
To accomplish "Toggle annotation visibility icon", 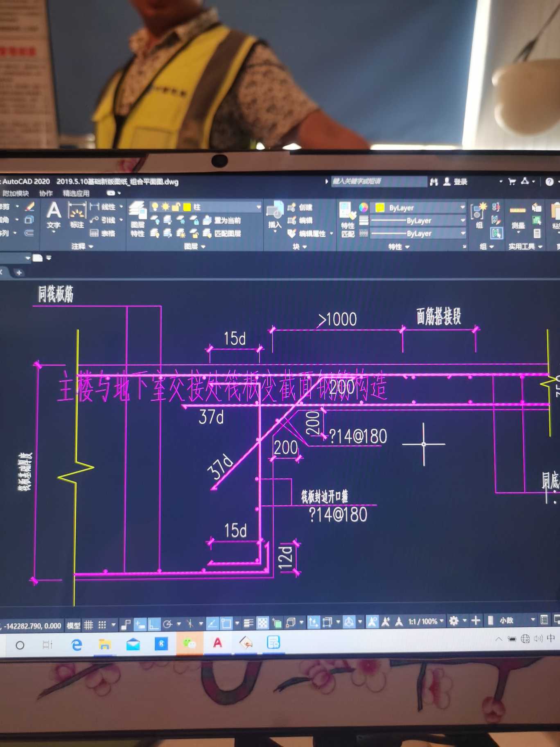I will coord(372,622).
